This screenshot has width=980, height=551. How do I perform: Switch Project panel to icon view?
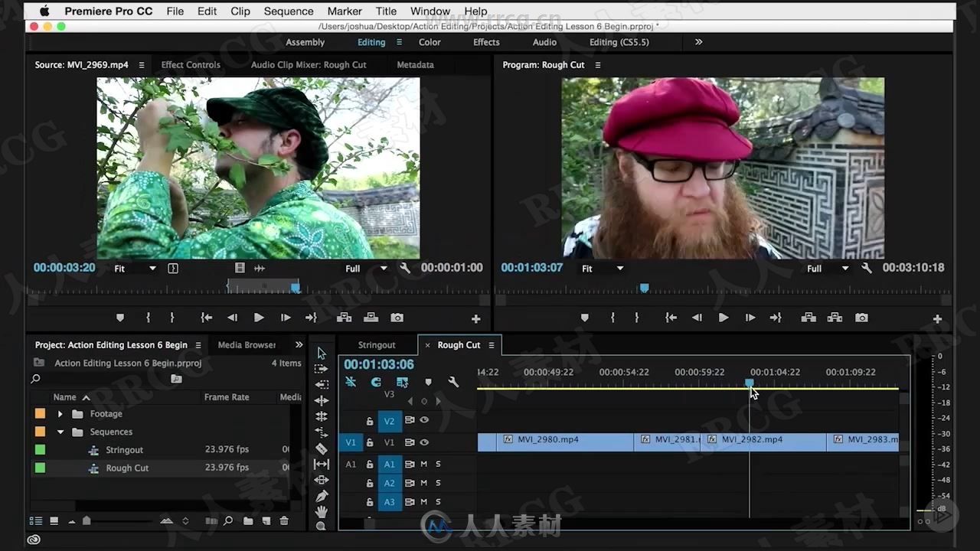point(54,521)
